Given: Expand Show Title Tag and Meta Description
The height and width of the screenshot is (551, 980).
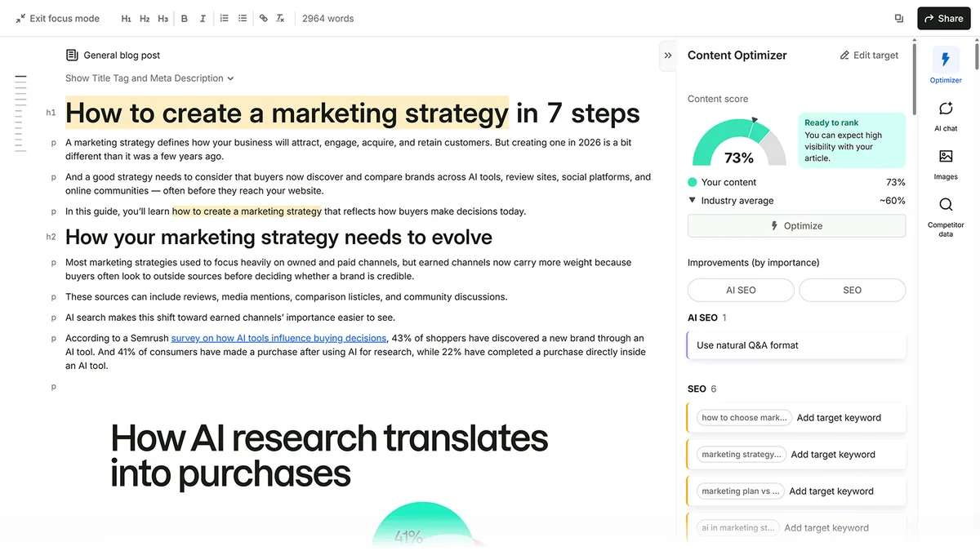Looking at the screenshot, I should [x=149, y=78].
